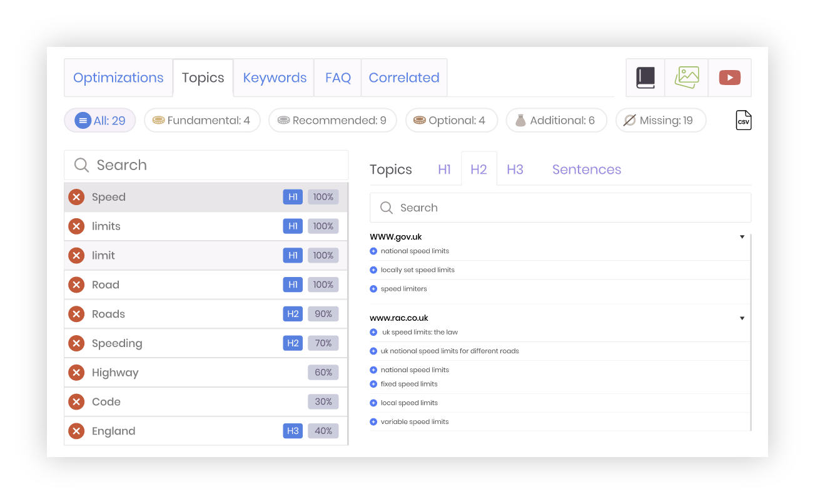Click the plus icon beside speed limiters

pos(373,288)
